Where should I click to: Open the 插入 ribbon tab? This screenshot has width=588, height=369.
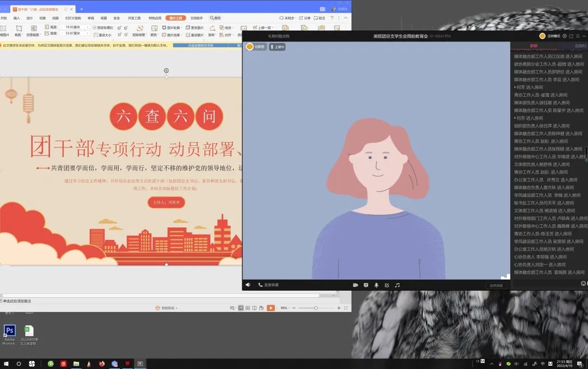coord(17,18)
